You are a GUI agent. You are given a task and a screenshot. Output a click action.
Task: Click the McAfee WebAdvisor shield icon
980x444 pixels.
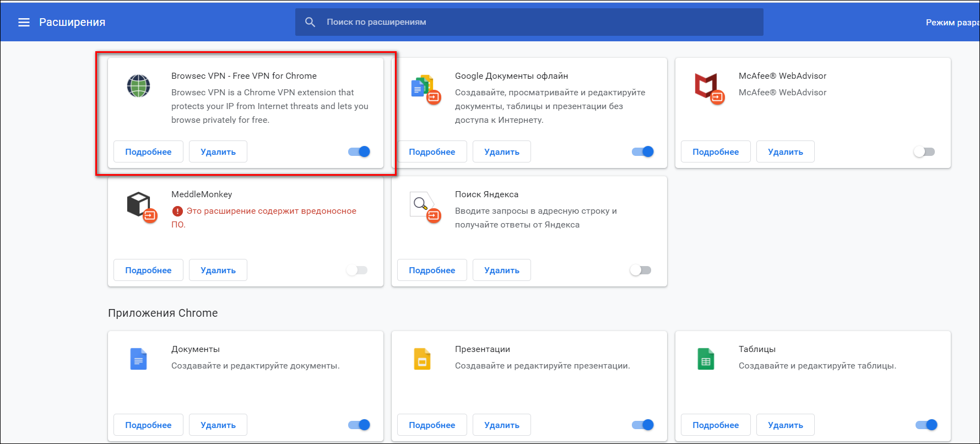tap(709, 88)
